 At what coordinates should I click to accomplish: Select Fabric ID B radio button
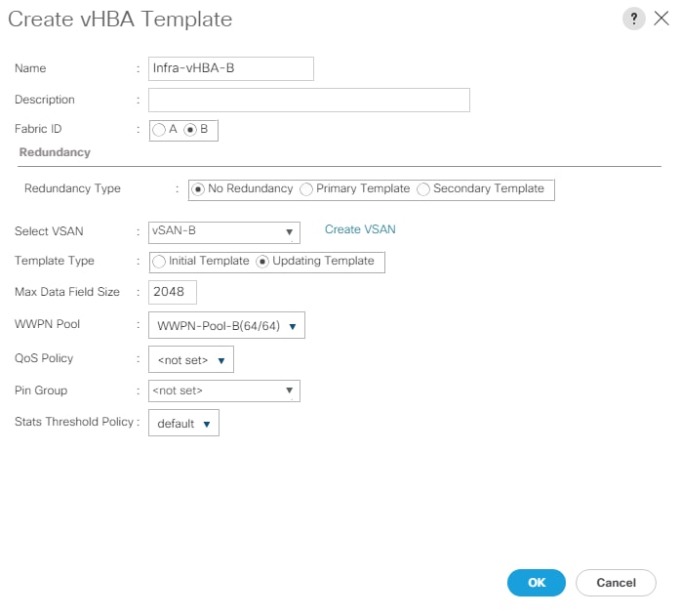pos(190,130)
